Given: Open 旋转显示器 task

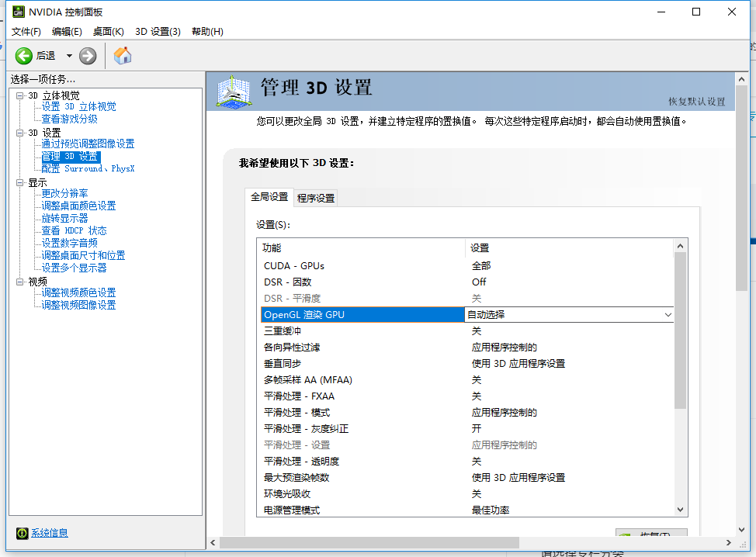Looking at the screenshot, I should click(x=64, y=218).
